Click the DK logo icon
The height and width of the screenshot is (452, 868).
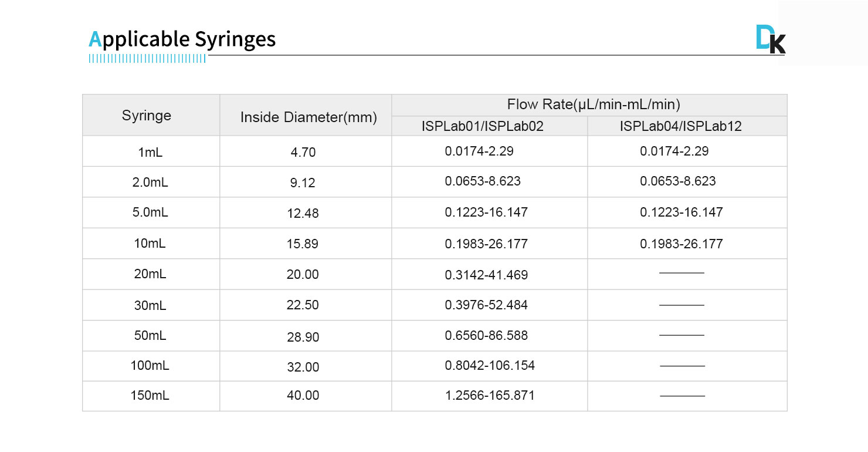(x=770, y=40)
